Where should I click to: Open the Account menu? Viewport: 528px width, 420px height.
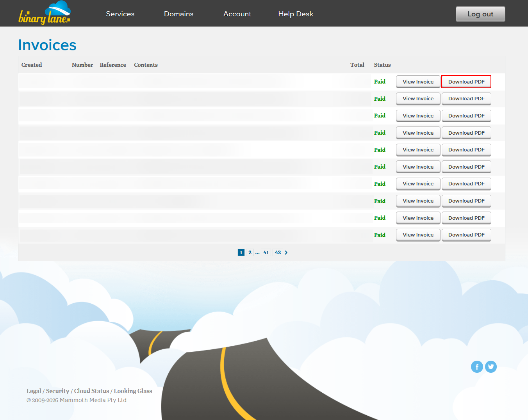click(237, 14)
